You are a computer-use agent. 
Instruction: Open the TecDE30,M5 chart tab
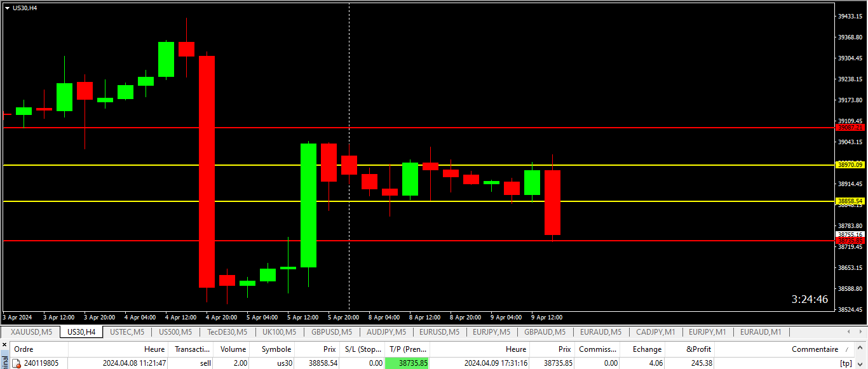(x=229, y=332)
